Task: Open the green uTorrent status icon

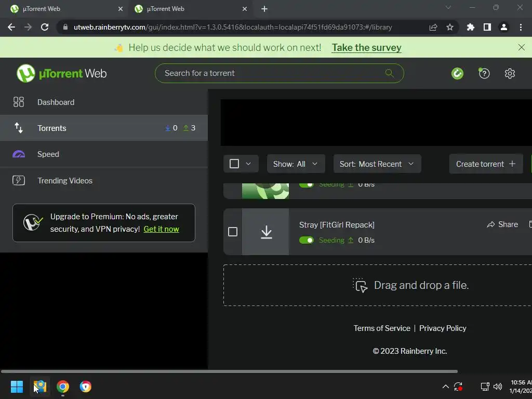Action: 457,73
